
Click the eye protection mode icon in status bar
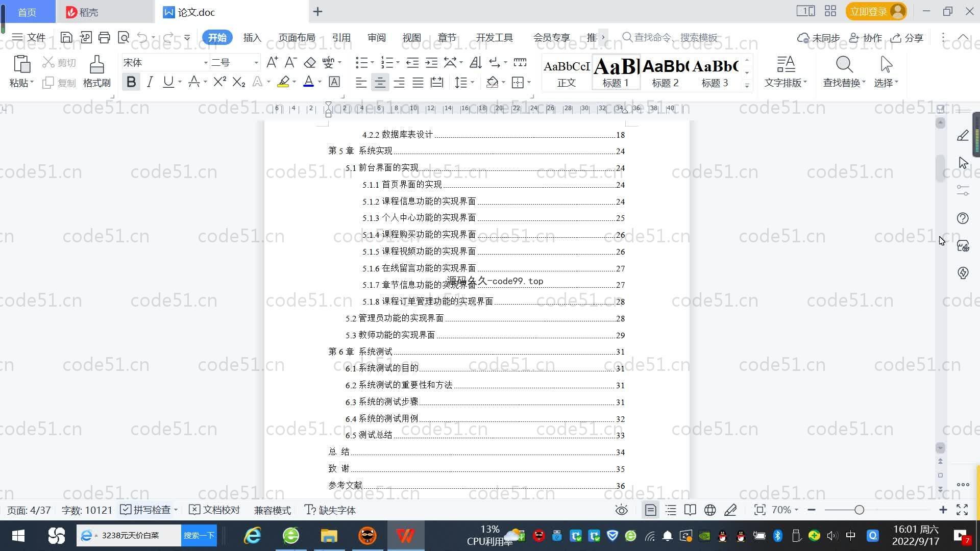pos(621,510)
